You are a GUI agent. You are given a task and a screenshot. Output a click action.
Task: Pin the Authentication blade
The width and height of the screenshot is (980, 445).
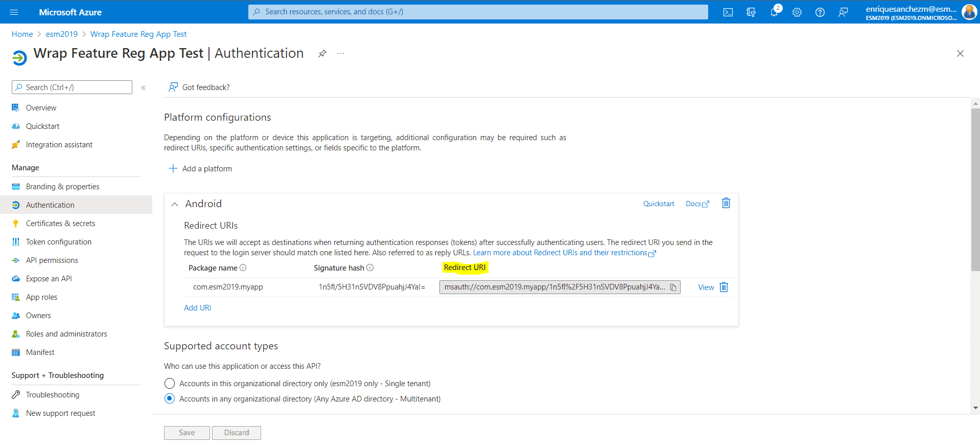tap(322, 54)
